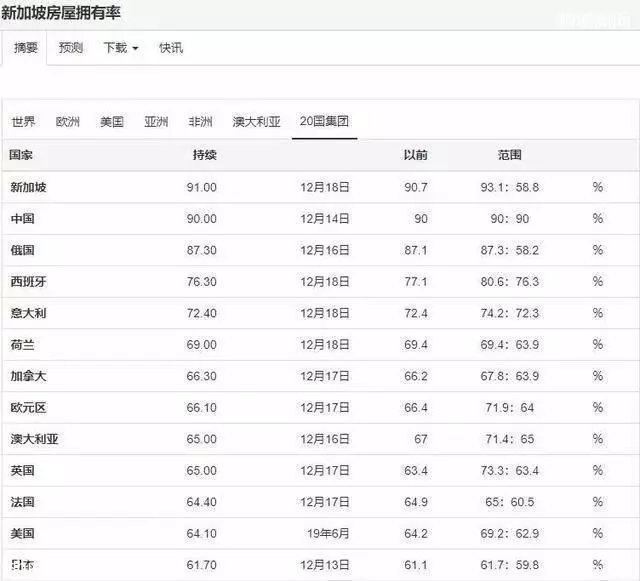This screenshot has width=640, height=581.
Task: Click the 61.70 value for 日本
Action: pyautogui.click(x=202, y=565)
